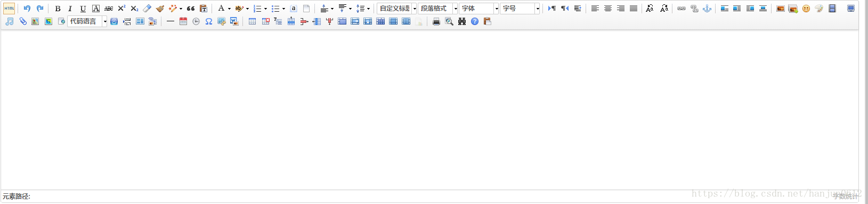Insert an ordered numbered list

click(257, 9)
